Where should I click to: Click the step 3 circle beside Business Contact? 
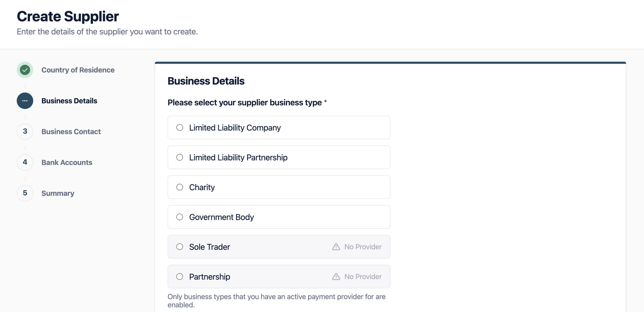click(x=25, y=131)
